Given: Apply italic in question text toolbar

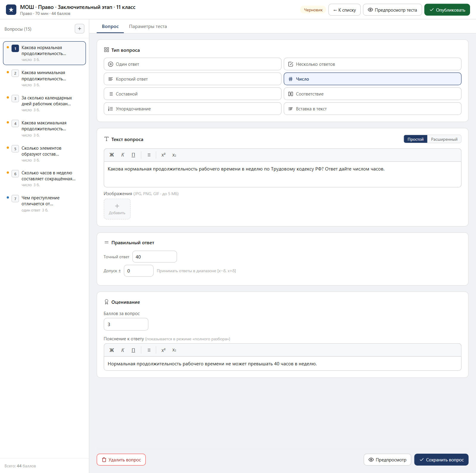Looking at the screenshot, I should [123, 155].
